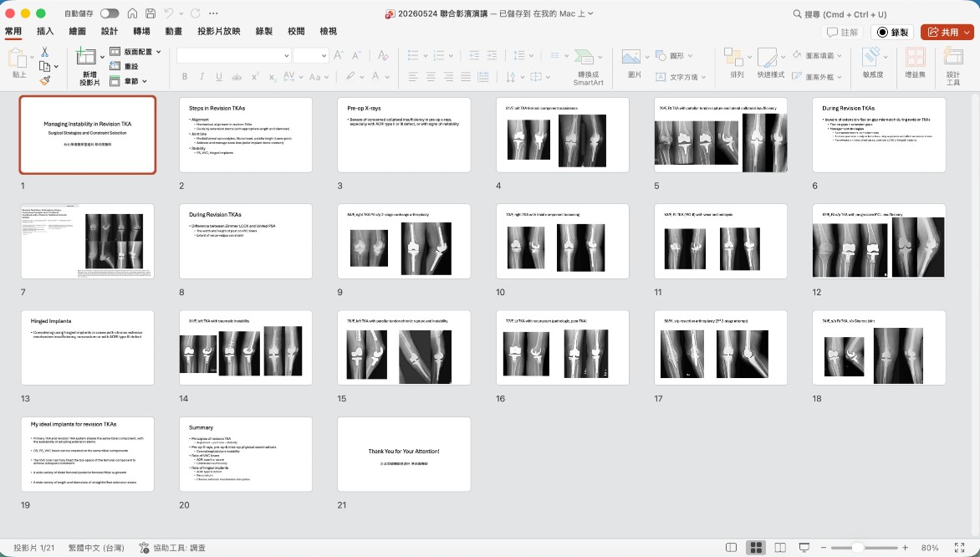Image resolution: width=980 pixels, height=557 pixels.
Task: Open the 設計 ribbon tab
Action: (x=110, y=31)
